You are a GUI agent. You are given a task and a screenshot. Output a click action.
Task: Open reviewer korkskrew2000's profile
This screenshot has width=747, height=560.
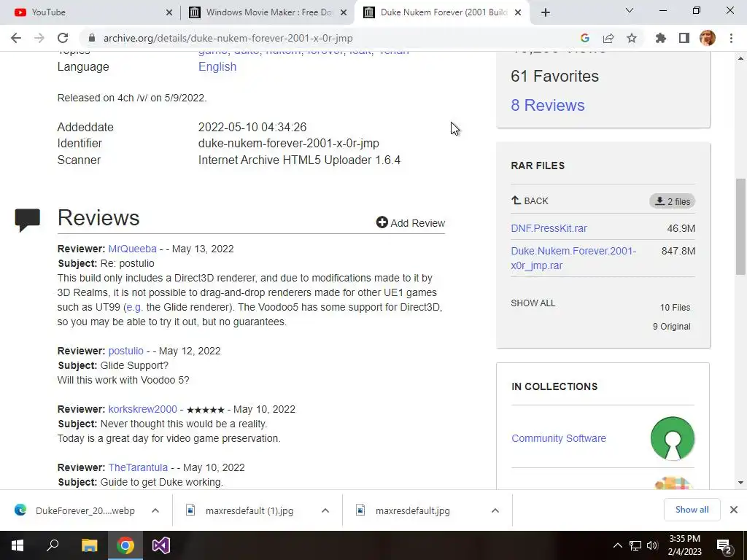[142, 409]
